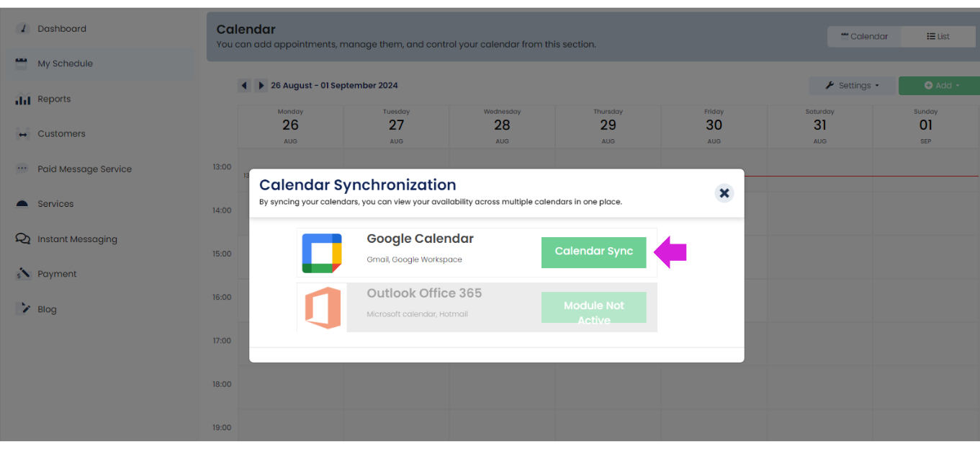This screenshot has width=980, height=449.
Task: Go to the next week arrow
Action: (261, 86)
